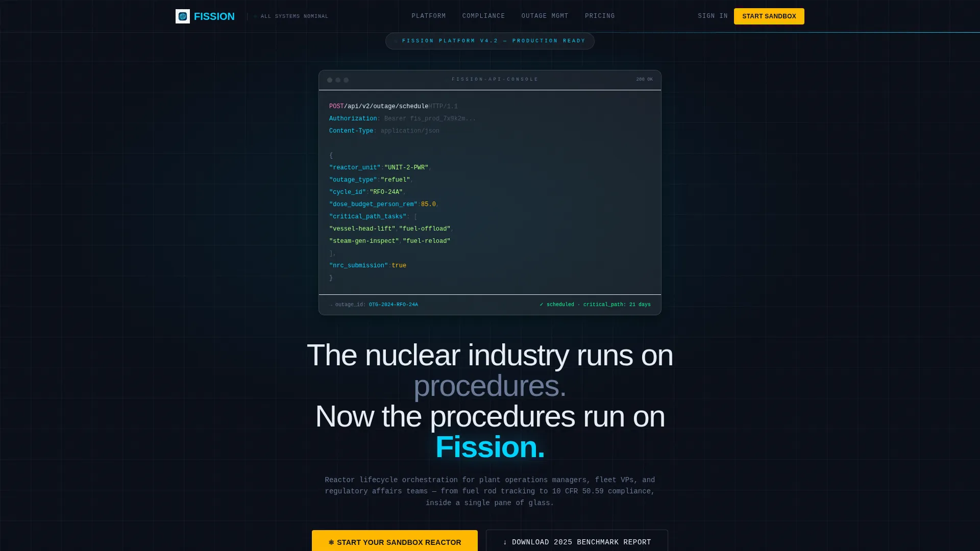Open the COMPLIANCE nav item
The height and width of the screenshot is (551, 980).
(x=484, y=16)
